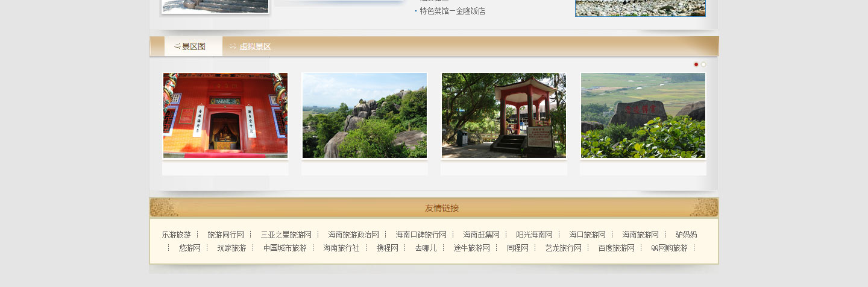Open the red pavilion gazebo photo
The width and height of the screenshot is (868, 287).
(504, 116)
